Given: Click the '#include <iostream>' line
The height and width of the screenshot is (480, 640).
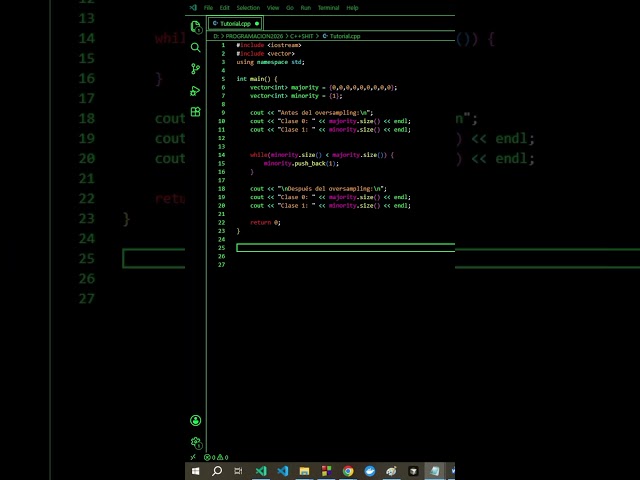Looking at the screenshot, I should [x=269, y=45].
